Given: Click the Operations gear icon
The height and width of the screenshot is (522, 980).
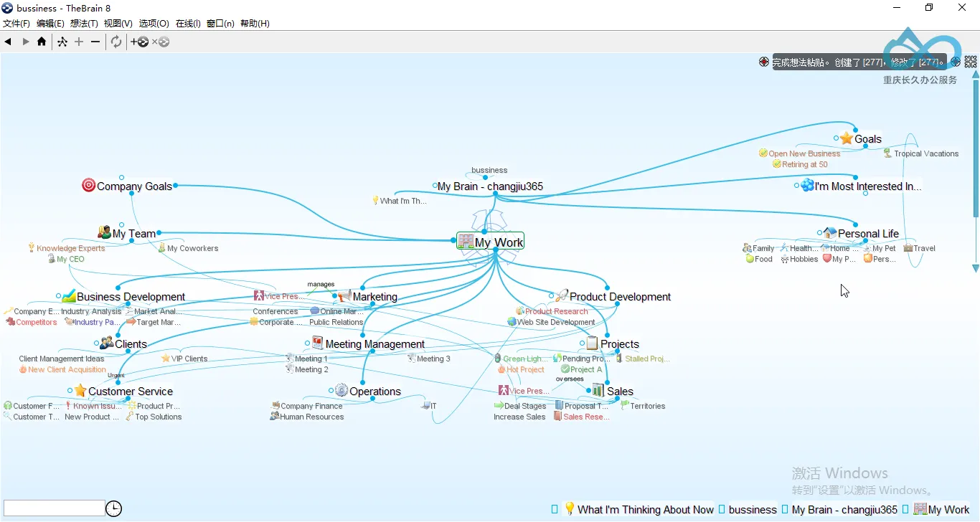Looking at the screenshot, I should [x=341, y=390].
